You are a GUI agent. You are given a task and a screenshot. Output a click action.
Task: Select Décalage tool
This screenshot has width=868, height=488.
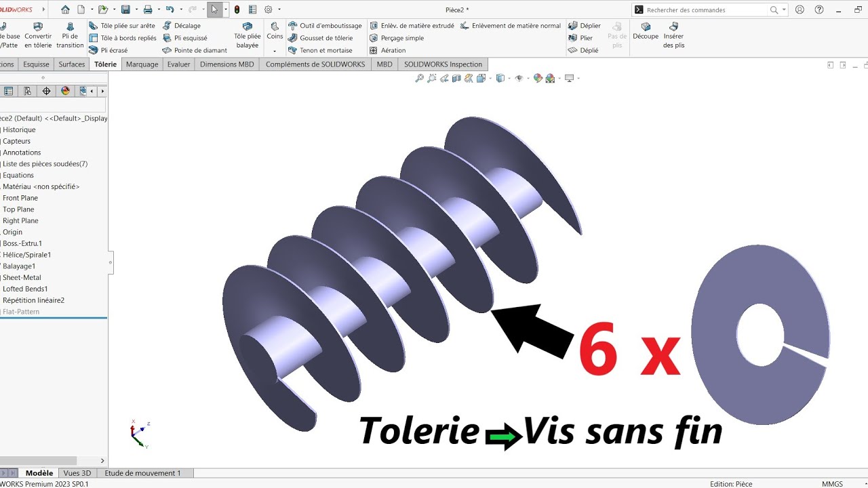point(182,26)
